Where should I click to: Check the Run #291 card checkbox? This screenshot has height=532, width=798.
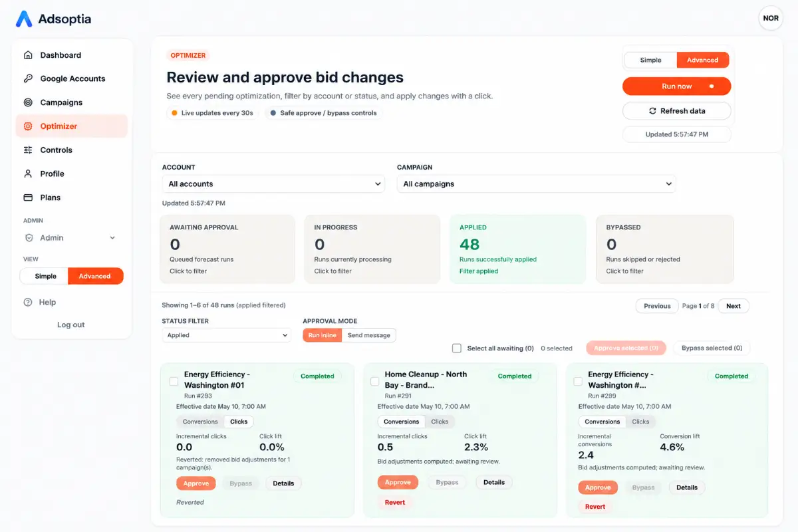[374, 382]
